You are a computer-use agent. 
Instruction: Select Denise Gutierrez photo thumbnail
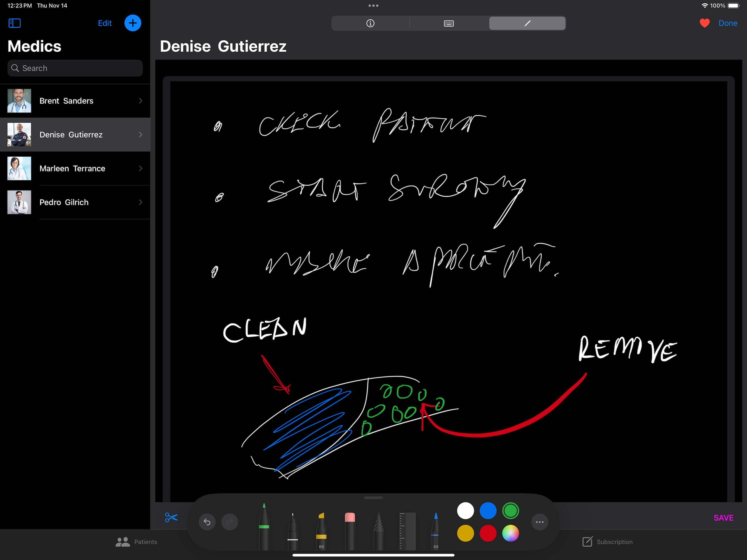point(19,135)
